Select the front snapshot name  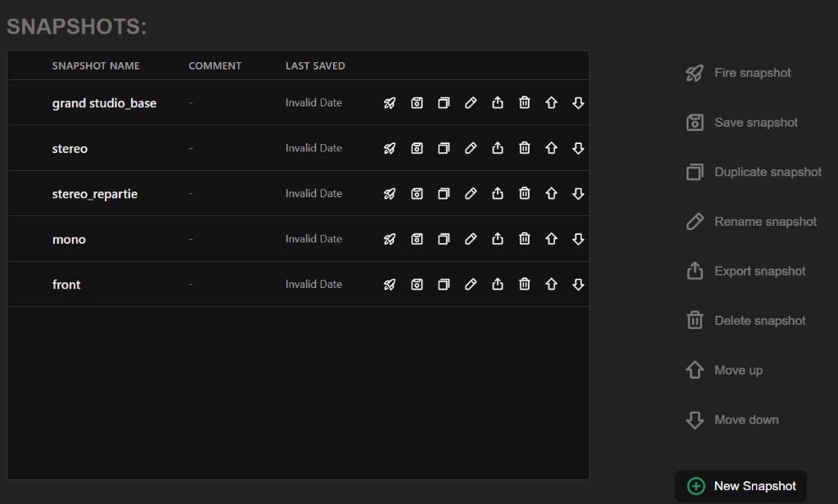[x=66, y=285]
